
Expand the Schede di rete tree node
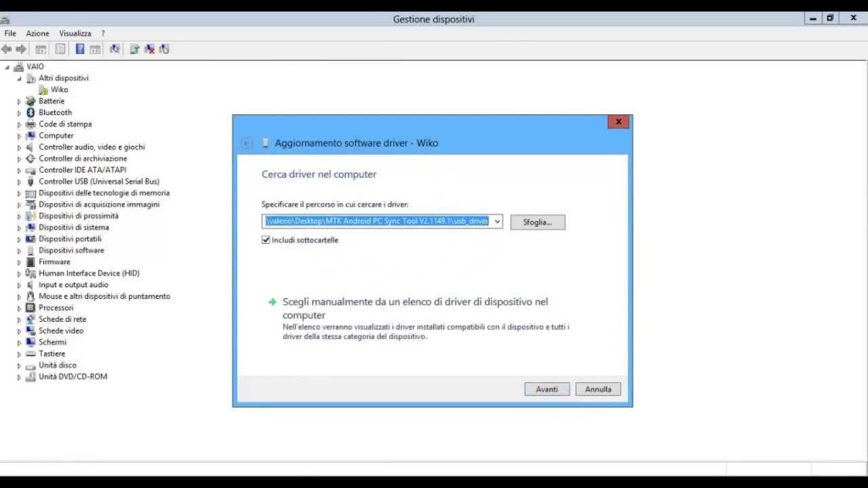(19, 320)
